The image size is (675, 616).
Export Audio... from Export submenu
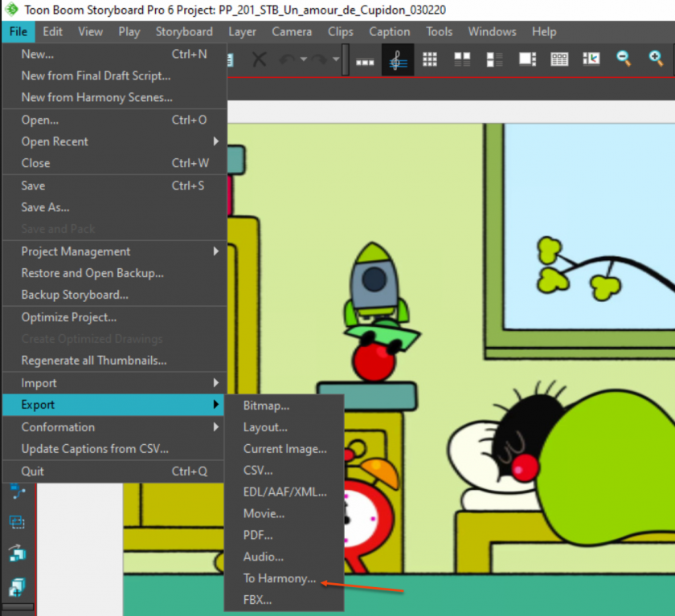[x=284, y=557]
